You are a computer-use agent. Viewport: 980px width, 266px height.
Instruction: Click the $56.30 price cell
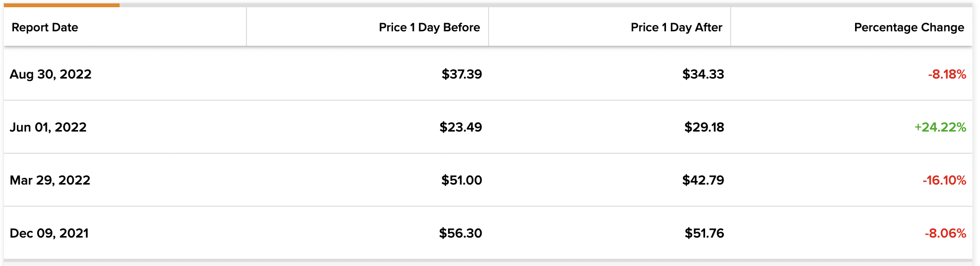460,233
